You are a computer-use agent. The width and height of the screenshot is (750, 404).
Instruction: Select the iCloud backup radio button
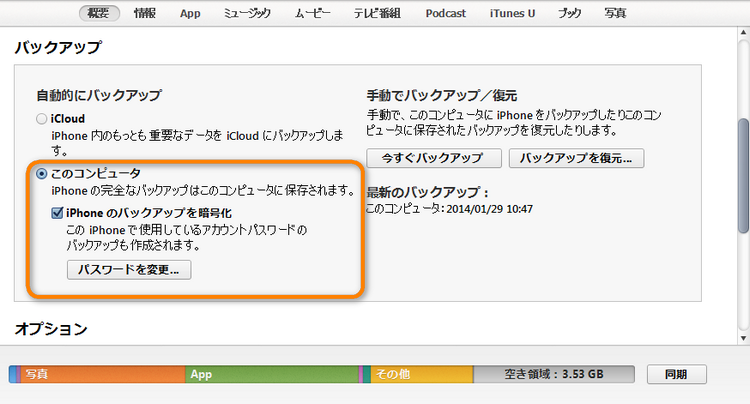tap(42, 119)
